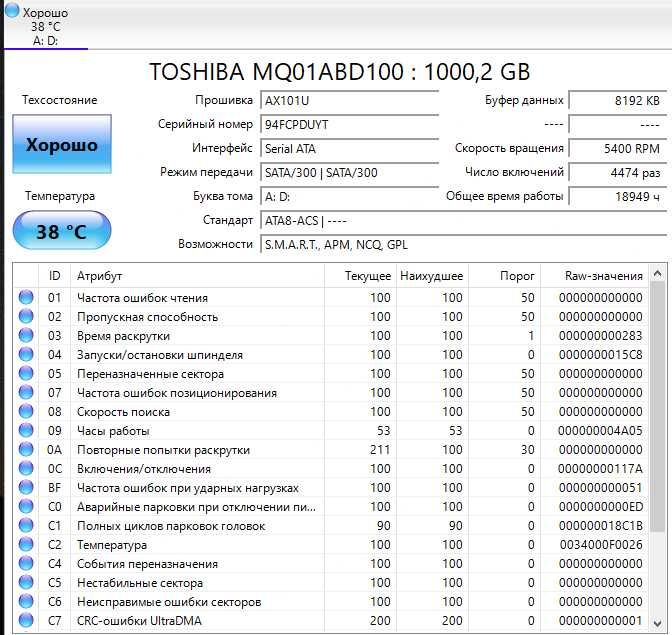Viewport: 672px width, 635px height.
Task: Click the buffer size field 8192 KB
Action: pyautogui.click(x=618, y=101)
